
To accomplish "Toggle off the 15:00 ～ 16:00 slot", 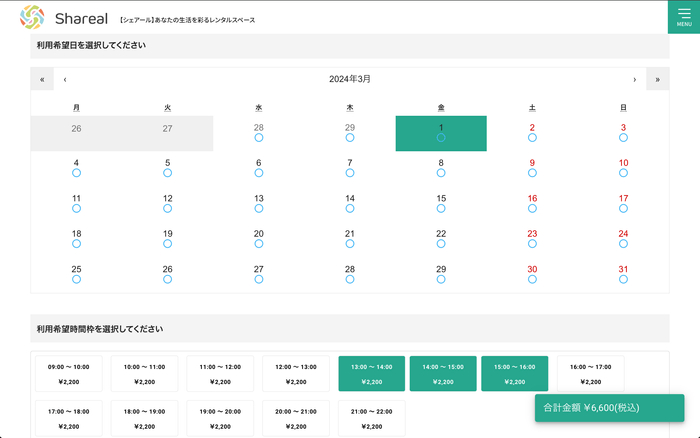I will pos(514,373).
